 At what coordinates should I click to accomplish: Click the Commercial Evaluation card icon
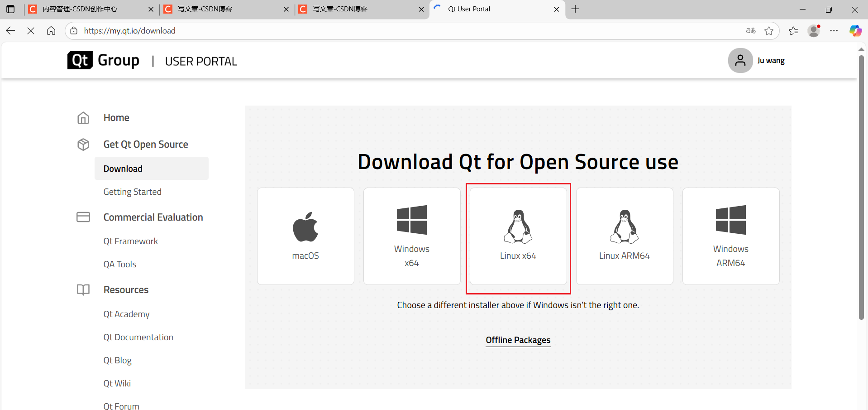pyautogui.click(x=83, y=217)
